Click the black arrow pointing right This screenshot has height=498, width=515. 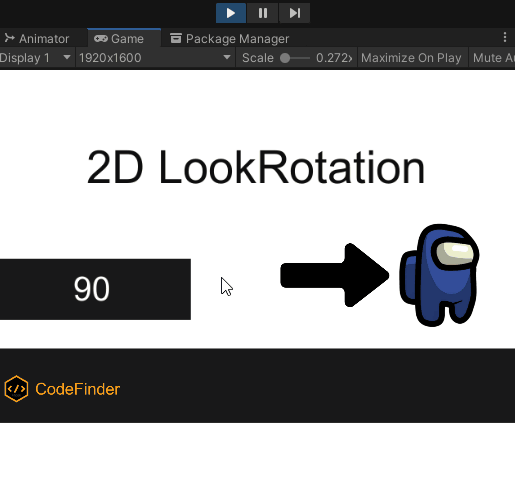coord(335,275)
